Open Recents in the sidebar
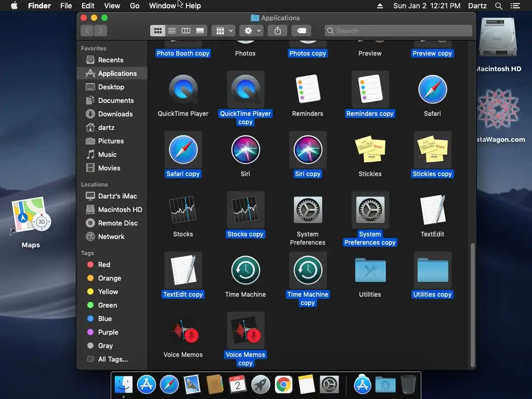The image size is (532, 399). click(x=112, y=60)
